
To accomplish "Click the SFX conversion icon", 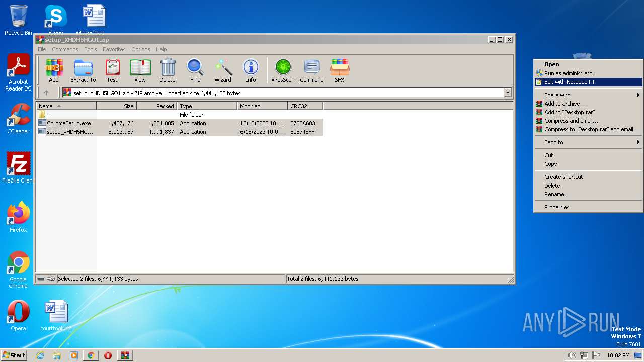I will pyautogui.click(x=340, y=70).
